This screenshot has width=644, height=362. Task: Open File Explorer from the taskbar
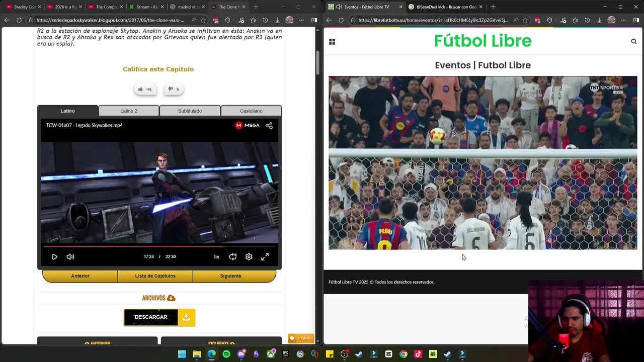tap(197, 354)
